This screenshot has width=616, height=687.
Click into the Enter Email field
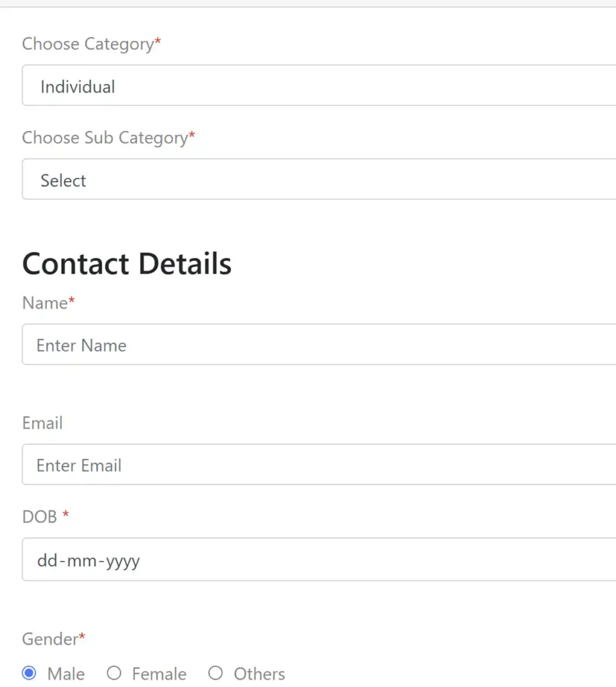pos(319,464)
